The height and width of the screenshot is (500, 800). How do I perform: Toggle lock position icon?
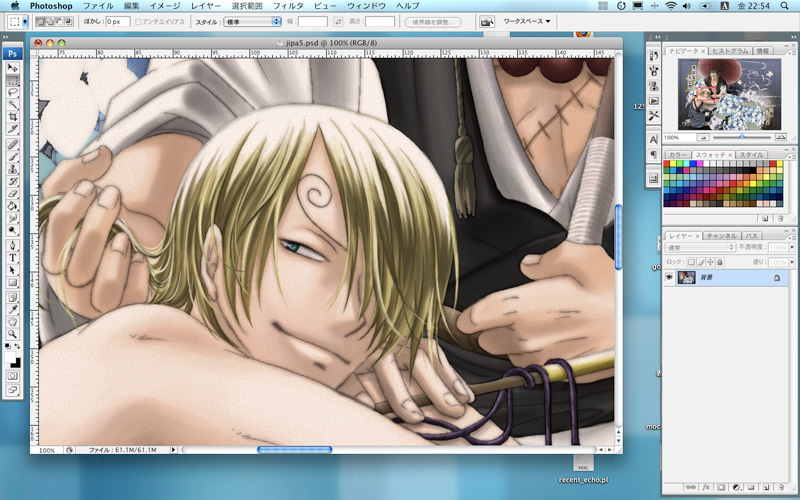coord(710,262)
